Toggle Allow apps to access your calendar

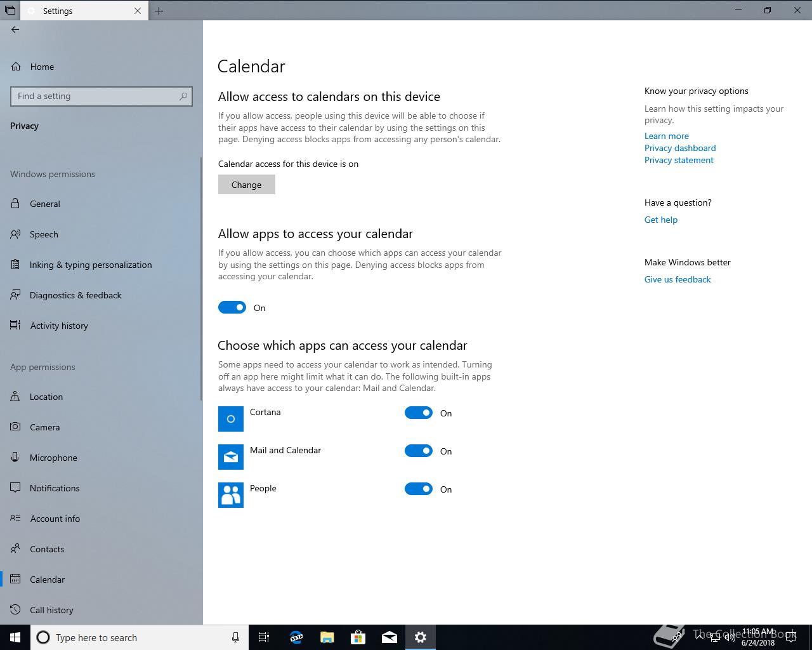point(232,308)
